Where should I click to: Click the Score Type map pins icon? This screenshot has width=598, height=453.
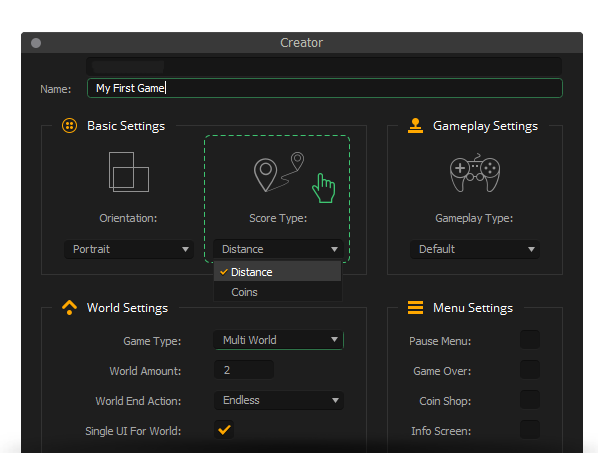tap(279, 172)
